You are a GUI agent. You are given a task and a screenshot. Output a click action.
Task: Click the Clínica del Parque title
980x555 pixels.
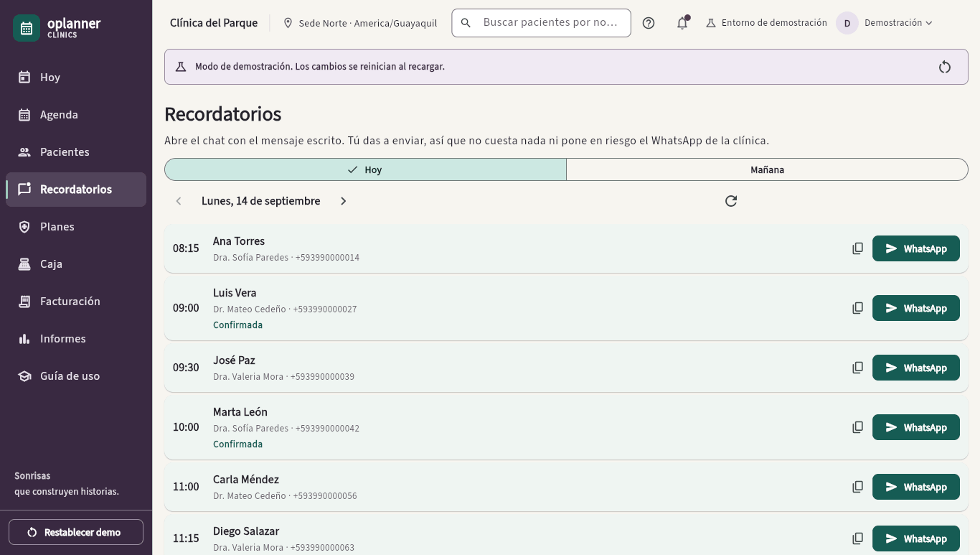coord(214,23)
